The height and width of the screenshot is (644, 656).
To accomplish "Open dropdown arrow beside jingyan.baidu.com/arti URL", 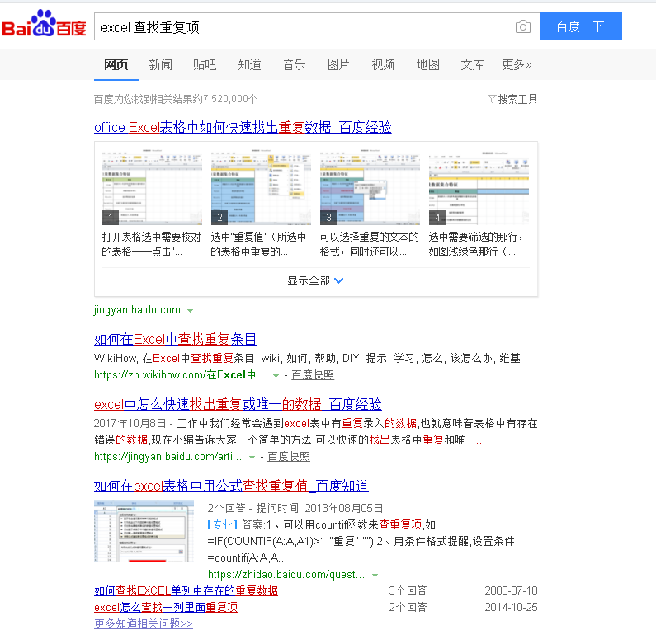I will [x=252, y=458].
